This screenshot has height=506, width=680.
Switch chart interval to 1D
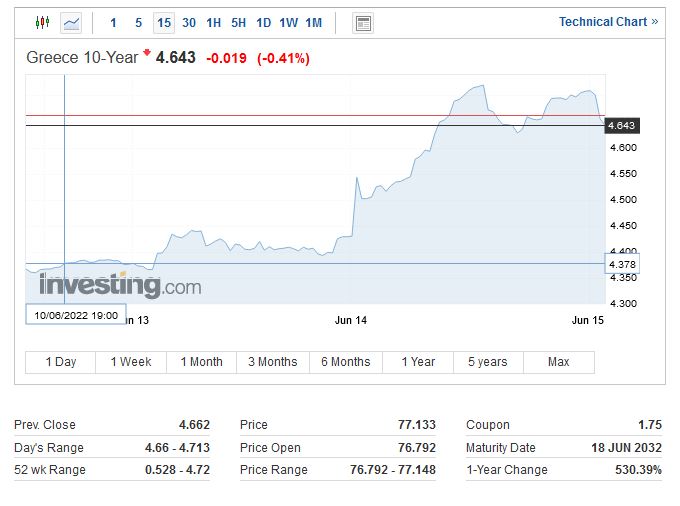pos(263,23)
